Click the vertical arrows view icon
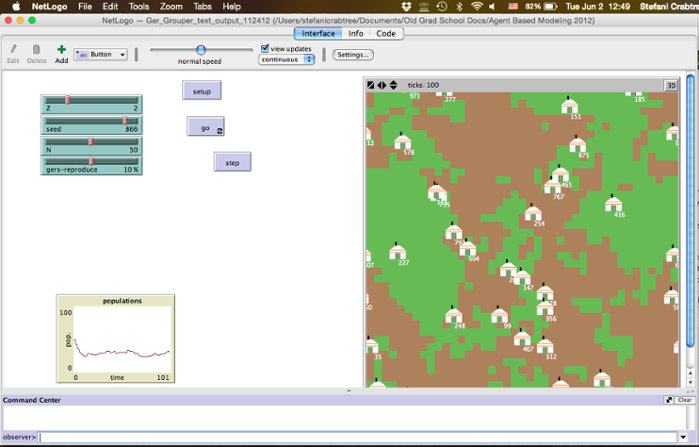Image resolution: width=699 pixels, height=447 pixels. click(393, 85)
